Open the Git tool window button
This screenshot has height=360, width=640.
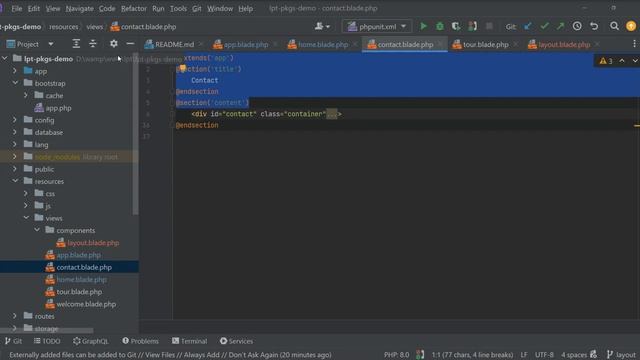[x=13, y=341]
